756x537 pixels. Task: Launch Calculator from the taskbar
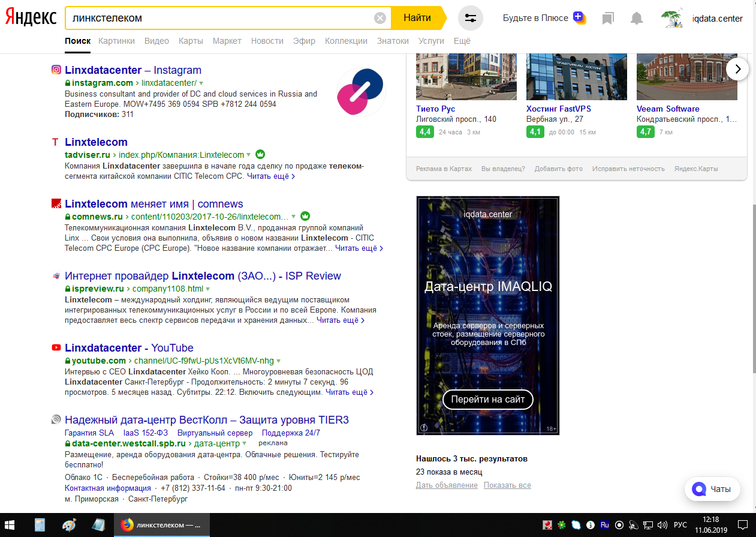(40, 524)
